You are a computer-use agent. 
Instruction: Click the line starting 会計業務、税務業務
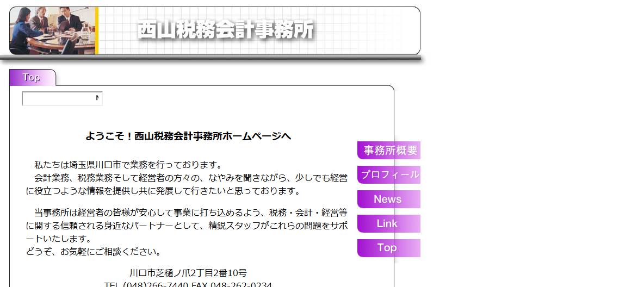[x=191, y=178]
